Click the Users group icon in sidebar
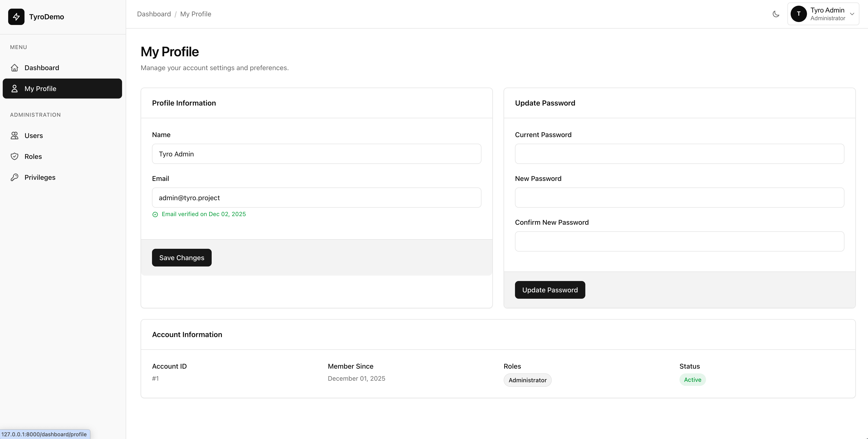The width and height of the screenshot is (868, 439). [15, 136]
